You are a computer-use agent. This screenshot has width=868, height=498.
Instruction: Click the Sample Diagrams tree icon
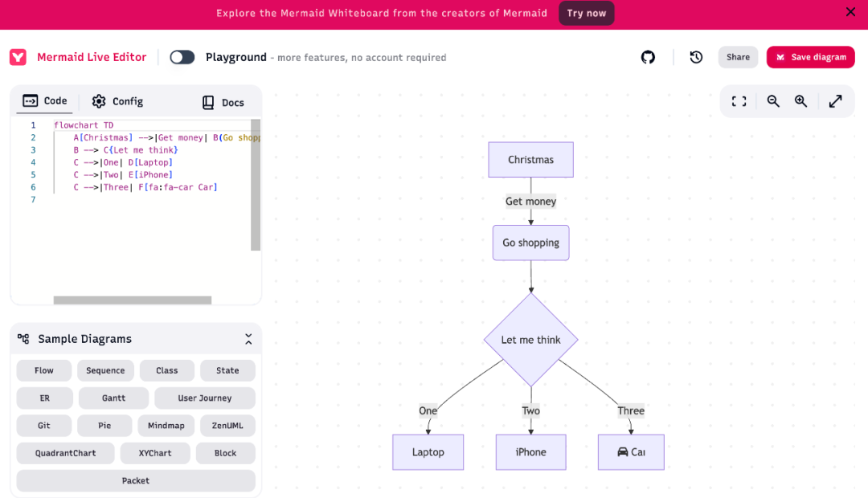23,339
